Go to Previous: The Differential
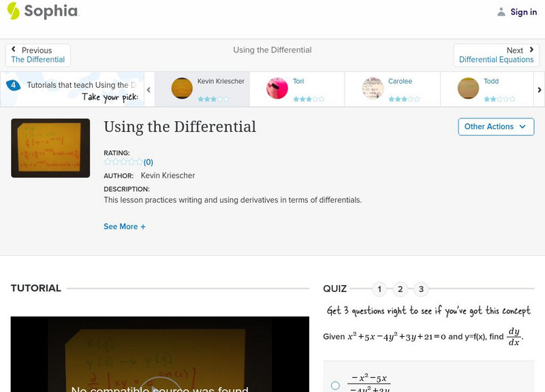Screen dimensions: 545x392 click(37, 54)
